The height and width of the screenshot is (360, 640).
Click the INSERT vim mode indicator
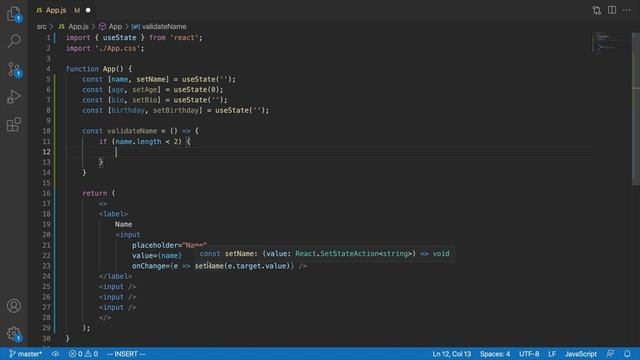(126, 354)
